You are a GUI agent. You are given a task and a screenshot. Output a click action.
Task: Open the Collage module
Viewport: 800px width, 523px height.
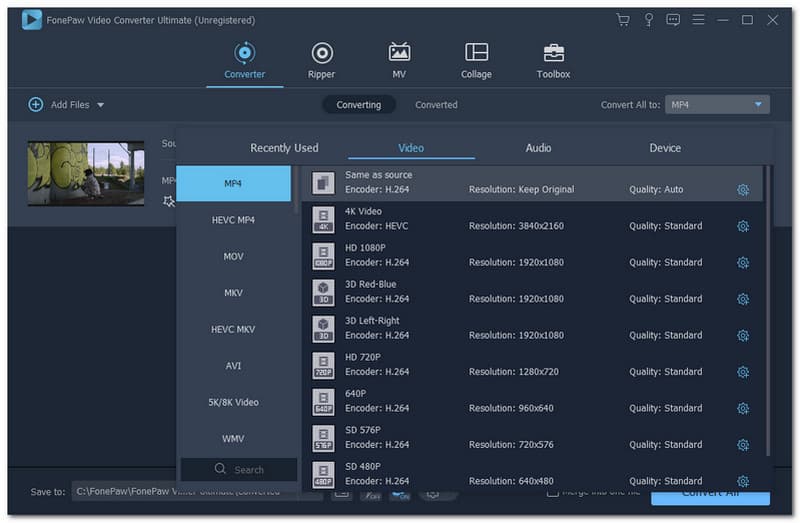point(476,60)
